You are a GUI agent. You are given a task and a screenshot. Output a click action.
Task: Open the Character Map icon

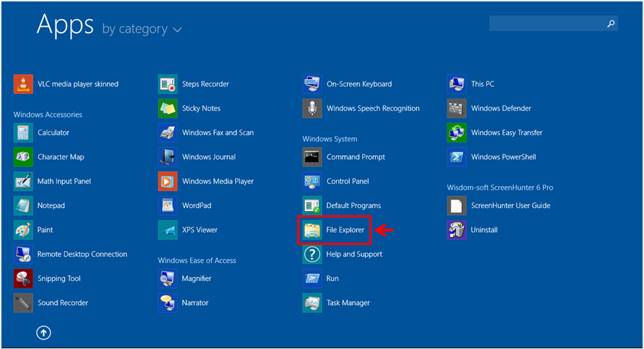pyautogui.click(x=23, y=157)
